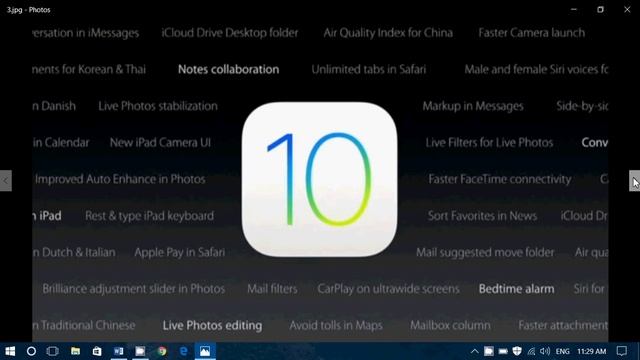640x360 pixels.
Task: Click 'Mailbox column' text
Action: [451, 325]
